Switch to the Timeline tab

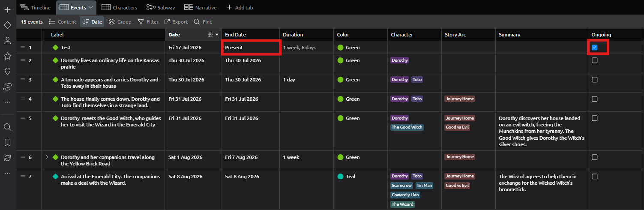[x=35, y=7]
